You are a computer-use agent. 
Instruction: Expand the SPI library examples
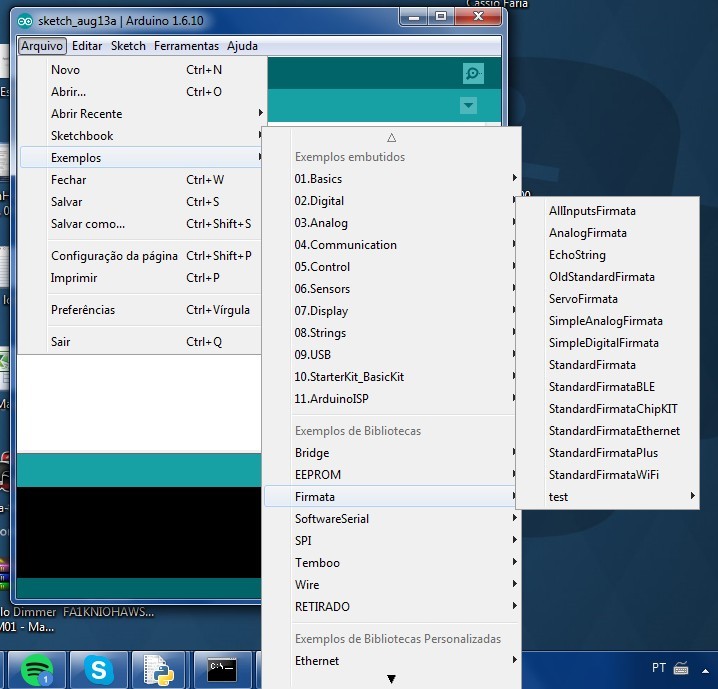tap(392, 540)
